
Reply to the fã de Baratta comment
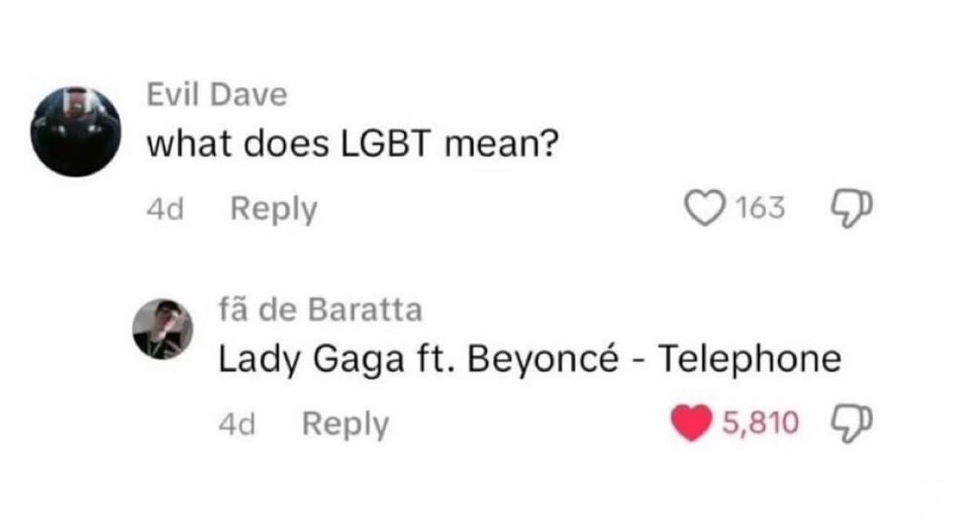pos(345,424)
